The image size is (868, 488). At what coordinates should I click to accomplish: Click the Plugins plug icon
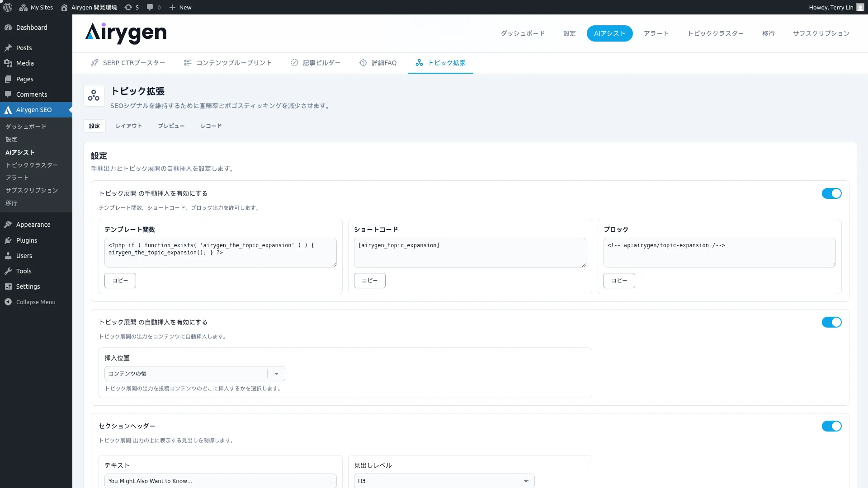tap(8, 240)
